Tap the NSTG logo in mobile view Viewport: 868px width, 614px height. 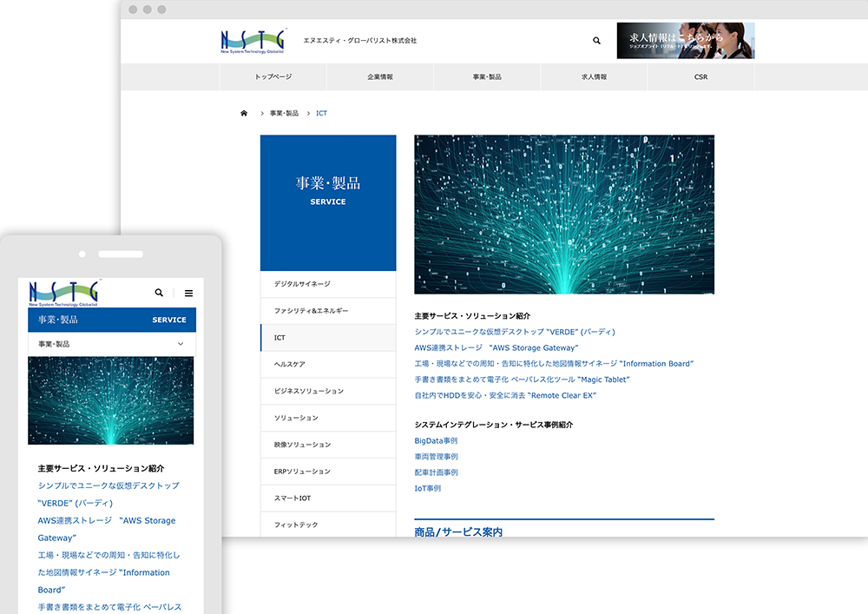[x=64, y=292]
